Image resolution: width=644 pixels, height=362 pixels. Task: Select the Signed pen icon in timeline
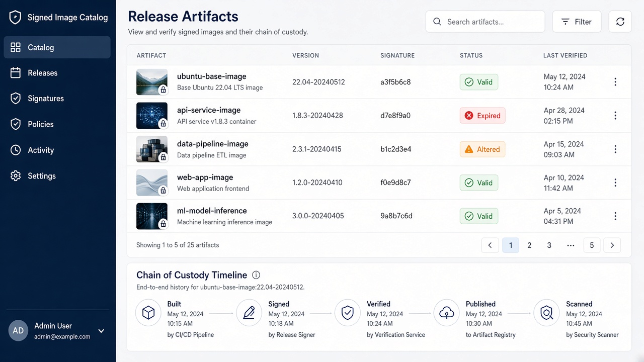pos(249,313)
